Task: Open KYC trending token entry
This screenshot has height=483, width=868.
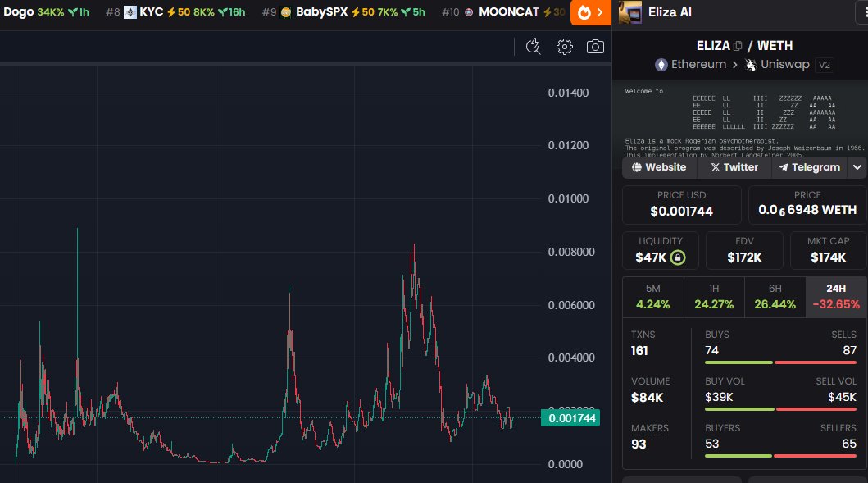Action: click(x=175, y=12)
